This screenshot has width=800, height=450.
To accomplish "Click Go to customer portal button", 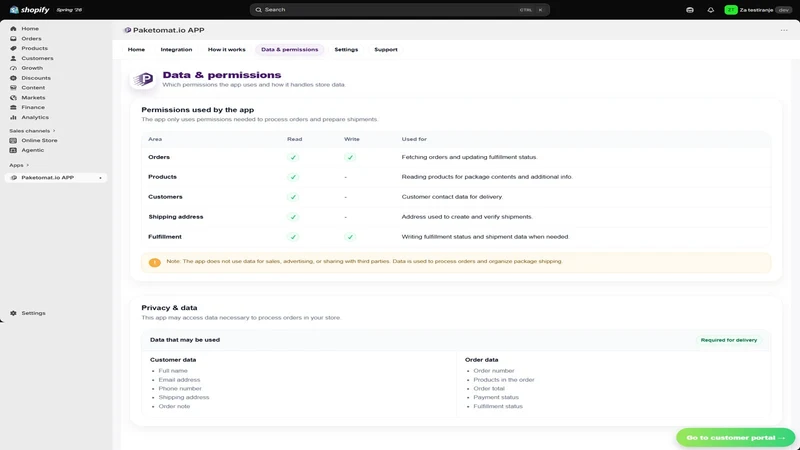I will (x=736, y=438).
